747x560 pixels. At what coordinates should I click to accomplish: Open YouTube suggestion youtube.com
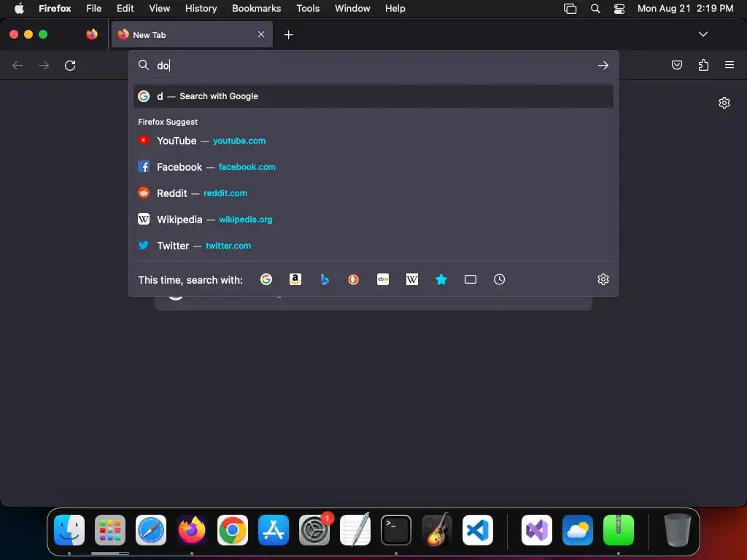pos(373,141)
